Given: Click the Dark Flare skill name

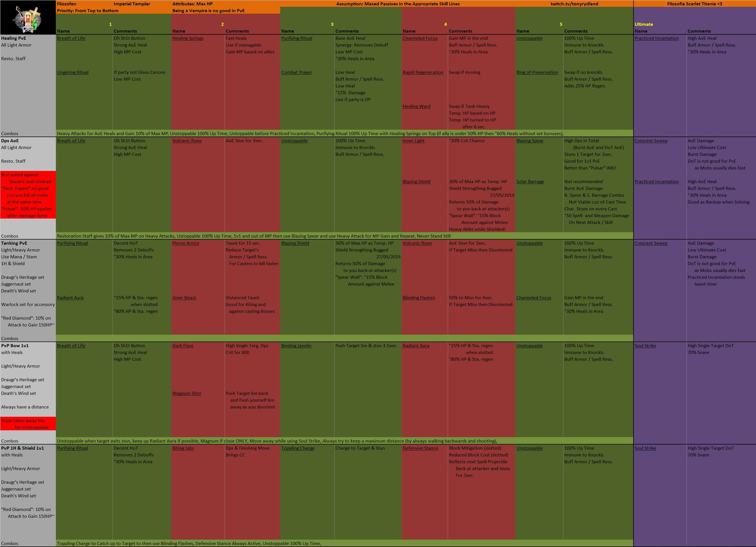Looking at the screenshot, I should click(x=183, y=346).
